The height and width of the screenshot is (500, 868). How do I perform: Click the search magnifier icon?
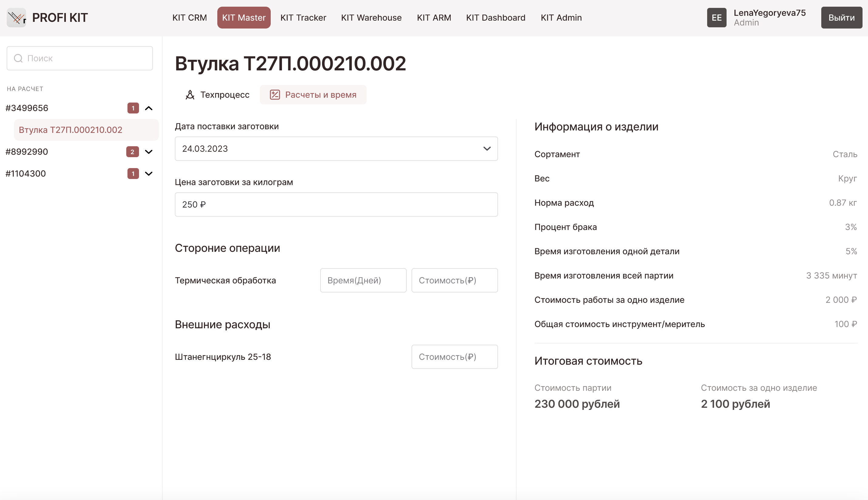pyautogui.click(x=18, y=58)
